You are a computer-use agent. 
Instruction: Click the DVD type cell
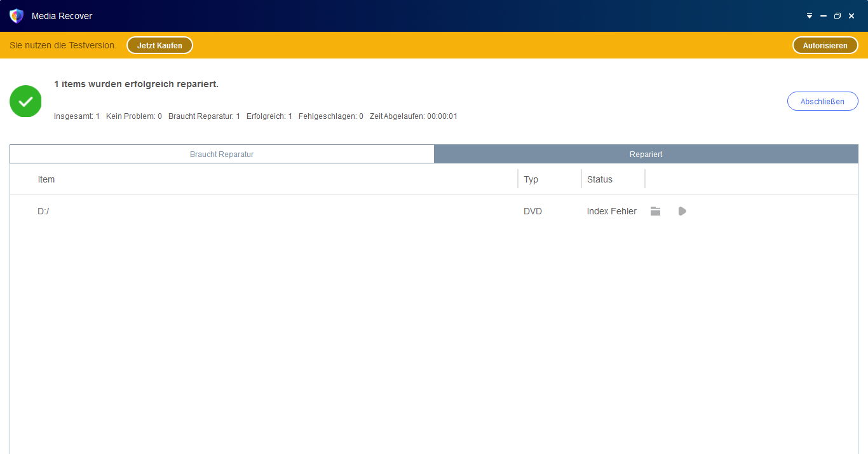pyautogui.click(x=532, y=211)
